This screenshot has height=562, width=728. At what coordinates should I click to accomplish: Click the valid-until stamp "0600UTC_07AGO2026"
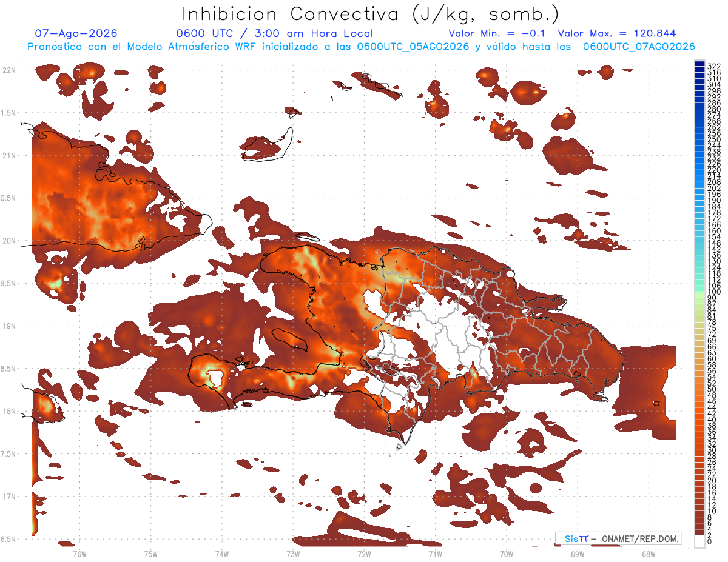tap(639, 47)
